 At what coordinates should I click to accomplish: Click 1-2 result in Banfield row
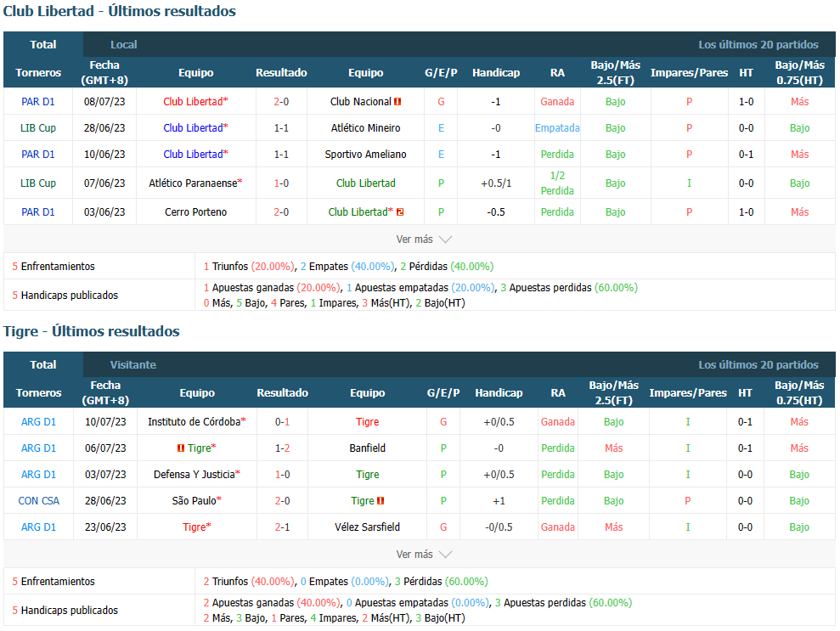[282, 448]
